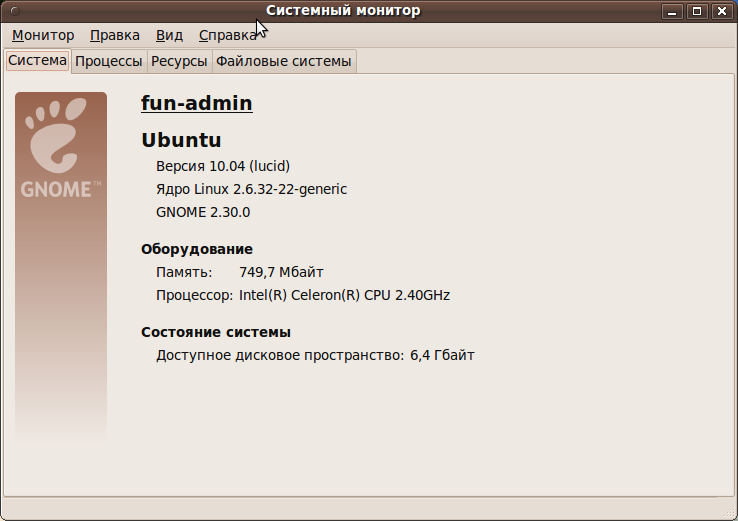Click the Системный монитор title bar text
This screenshot has width=738, height=521.
click(343, 11)
